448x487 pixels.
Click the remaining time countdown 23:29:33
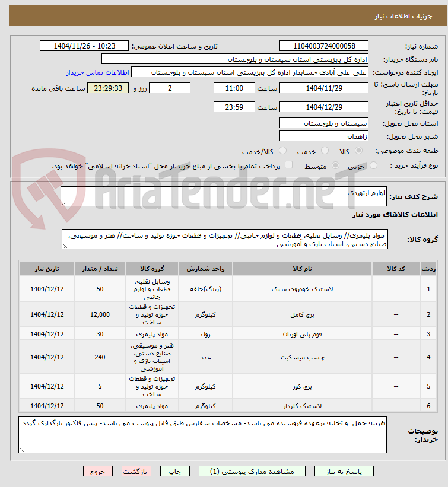(x=108, y=88)
